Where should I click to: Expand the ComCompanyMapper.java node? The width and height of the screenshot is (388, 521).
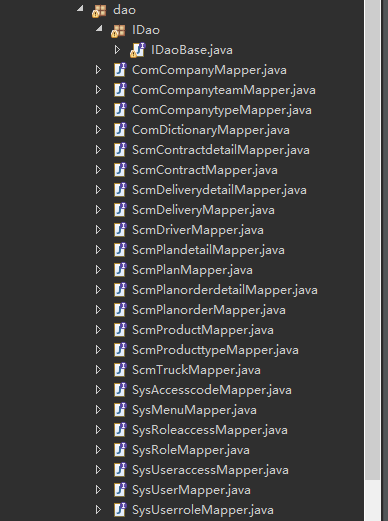[x=98, y=70]
